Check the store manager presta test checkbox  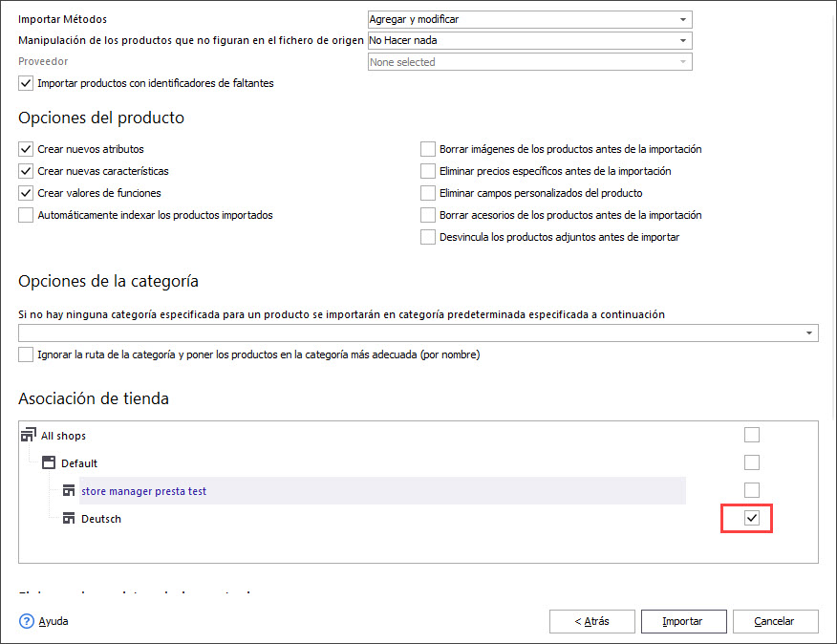[x=752, y=490]
